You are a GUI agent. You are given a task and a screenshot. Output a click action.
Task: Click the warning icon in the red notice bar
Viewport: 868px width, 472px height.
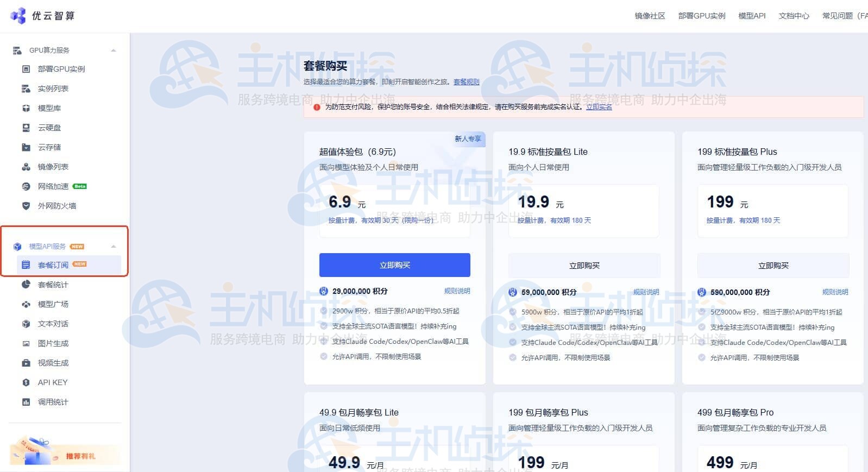pos(317,107)
